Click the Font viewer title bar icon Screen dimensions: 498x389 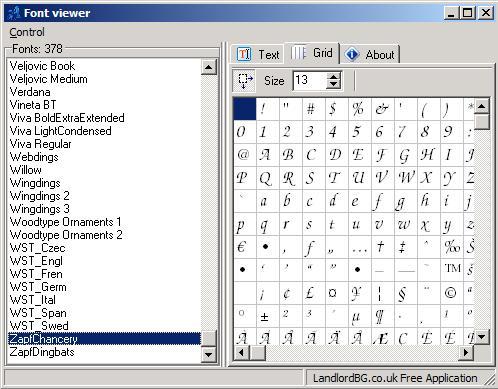point(13,13)
